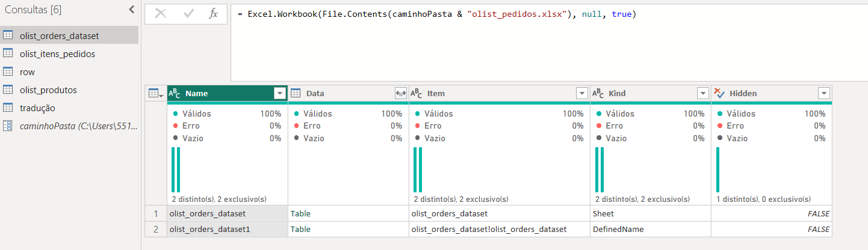Open the tradução query
Viewport: 868px width, 250px height.
click(69, 108)
